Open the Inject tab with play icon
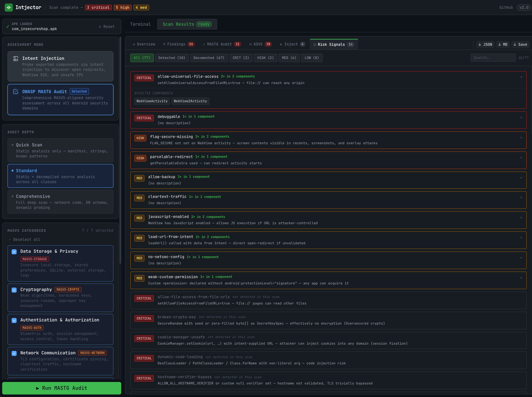Image resolution: width=532 pixels, height=397 pixels. coord(292,44)
